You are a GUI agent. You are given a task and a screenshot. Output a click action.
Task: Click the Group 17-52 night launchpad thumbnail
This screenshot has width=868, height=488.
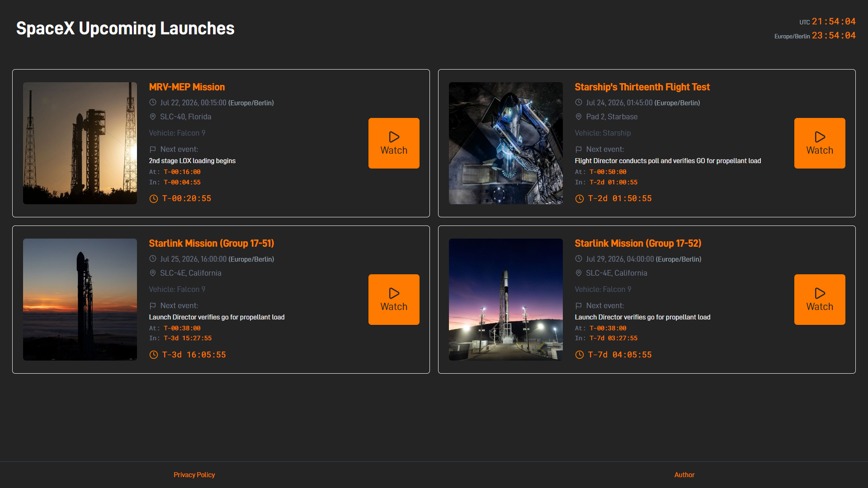coord(506,300)
